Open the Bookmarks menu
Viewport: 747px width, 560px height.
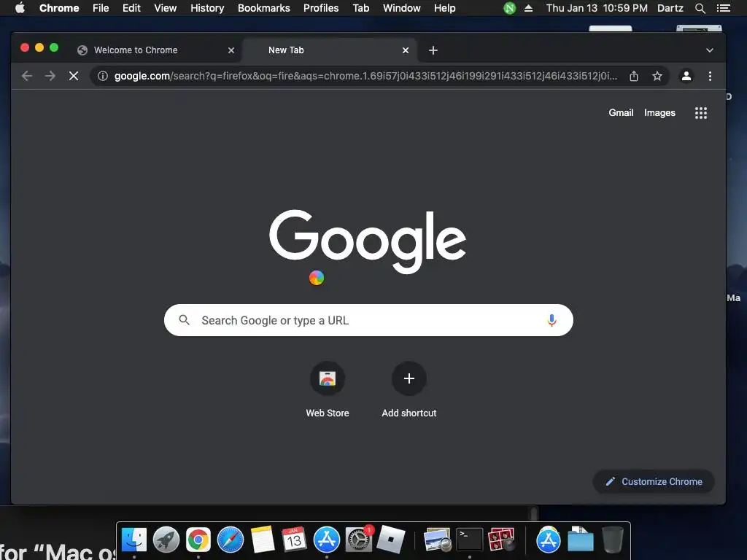[264, 8]
